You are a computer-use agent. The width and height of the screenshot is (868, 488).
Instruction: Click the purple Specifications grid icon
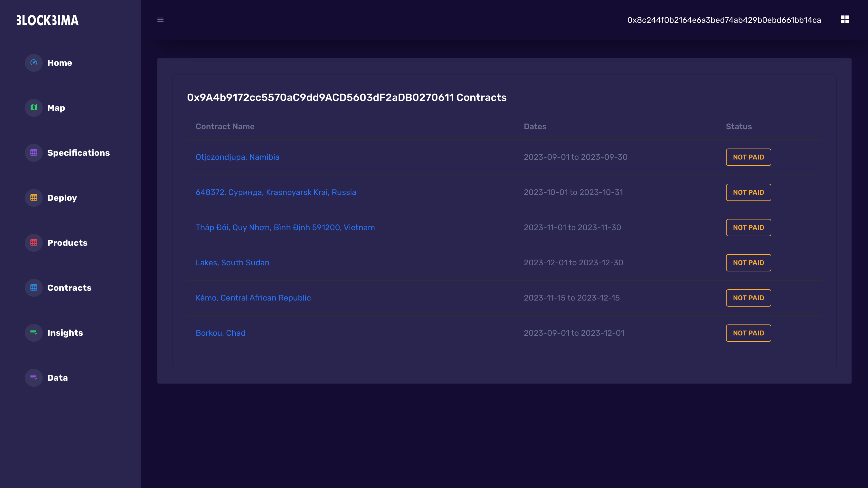point(34,153)
